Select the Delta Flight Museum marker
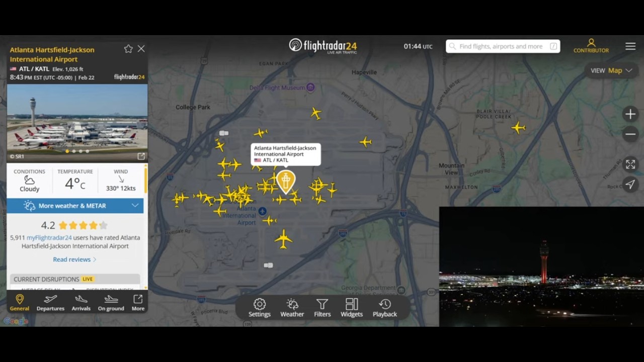Screen dimensions: 644x362 pyautogui.click(x=311, y=87)
